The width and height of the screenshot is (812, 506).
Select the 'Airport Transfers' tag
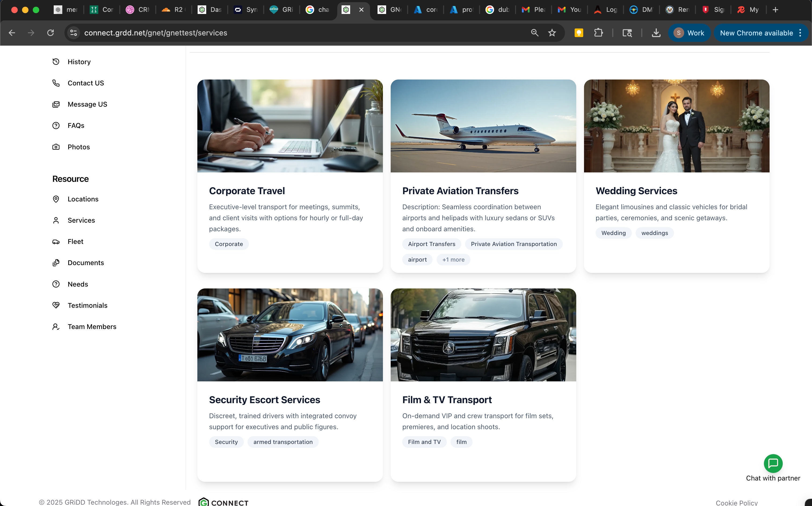coord(431,244)
